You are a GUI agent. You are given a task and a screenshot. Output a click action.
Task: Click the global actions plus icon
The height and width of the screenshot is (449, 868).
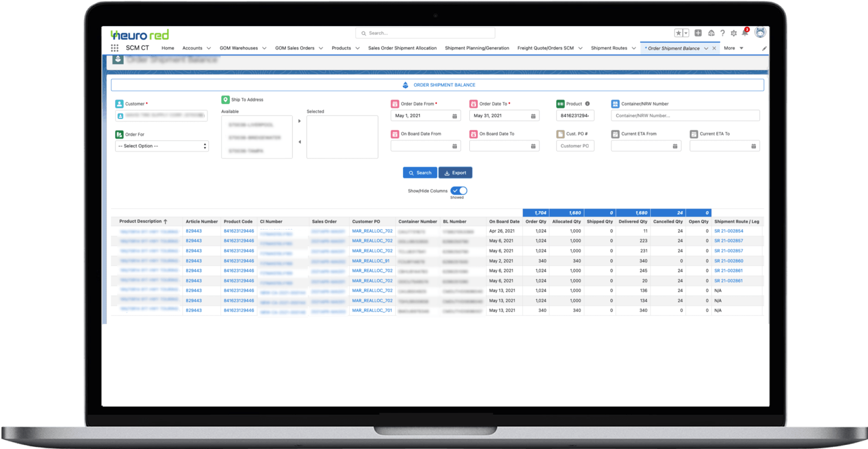698,33
